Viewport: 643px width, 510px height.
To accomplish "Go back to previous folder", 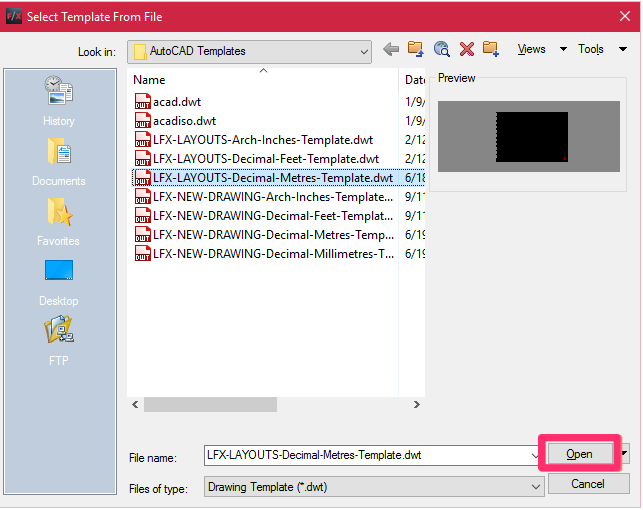I will [391, 50].
